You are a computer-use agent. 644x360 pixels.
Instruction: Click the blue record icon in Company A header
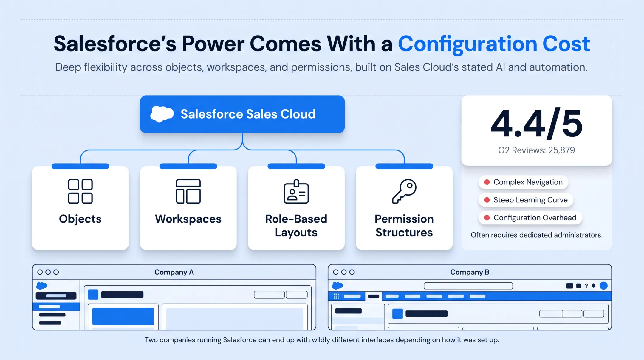[x=93, y=294]
